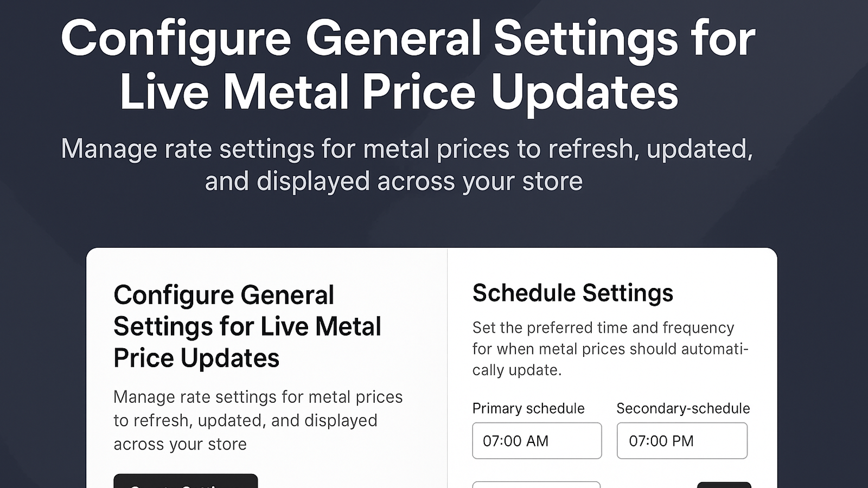
Task: Click the Secondary-schedule 07:00 PM field
Action: click(682, 441)
